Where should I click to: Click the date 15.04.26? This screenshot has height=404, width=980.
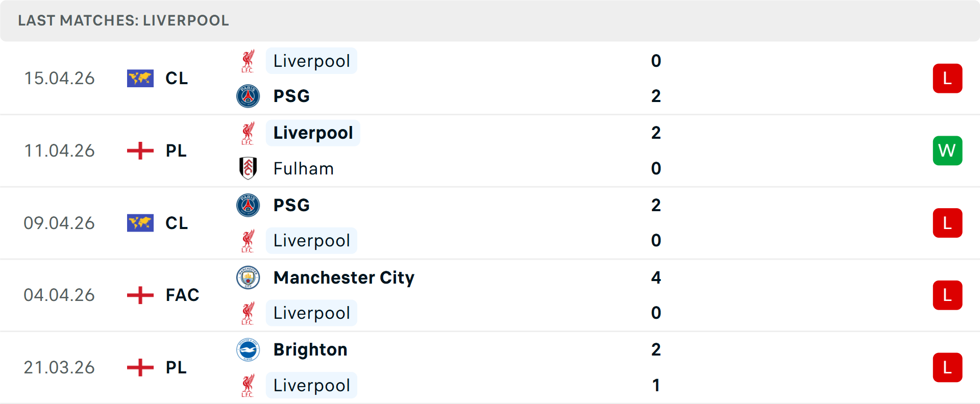59,78
